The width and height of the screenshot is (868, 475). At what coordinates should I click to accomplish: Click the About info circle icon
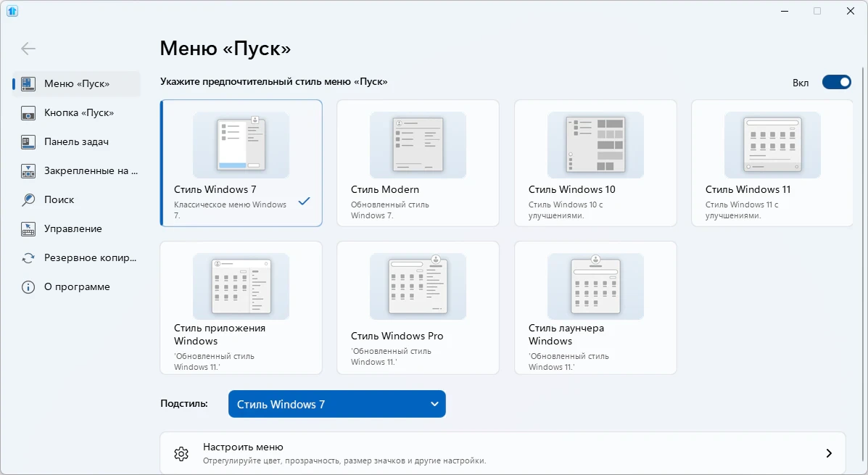(x=28, y=286)
